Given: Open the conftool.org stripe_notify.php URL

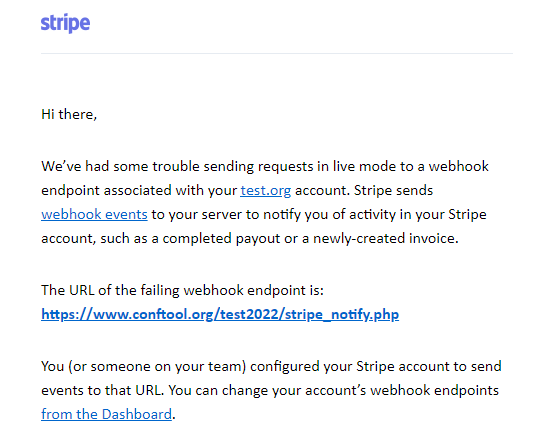Looking at the screenshot, I should (220, 314).
